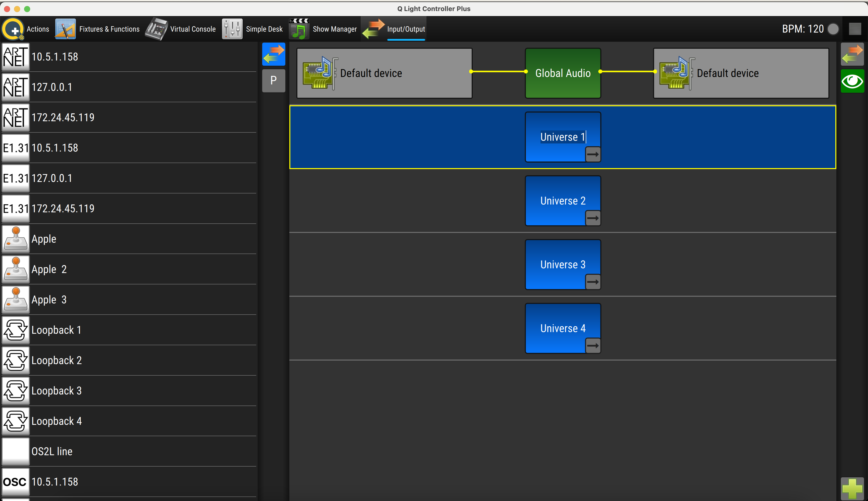Open the input profiles panel (P button)
Screen dimensions: 868x501
[x=274, y=80]
